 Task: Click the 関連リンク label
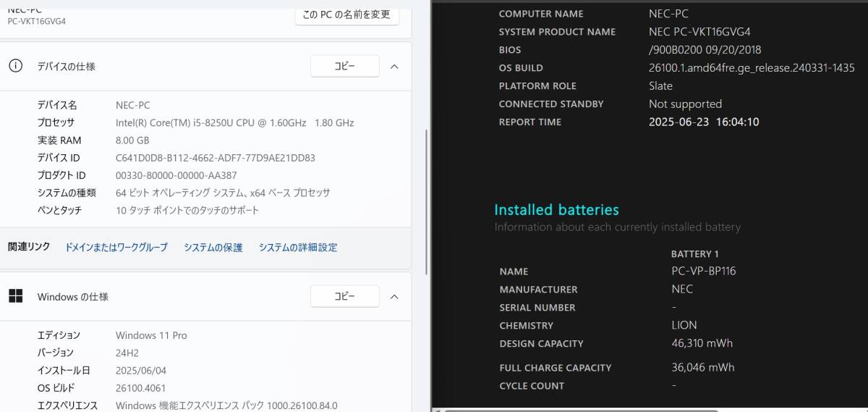click(x=29, y=247)
